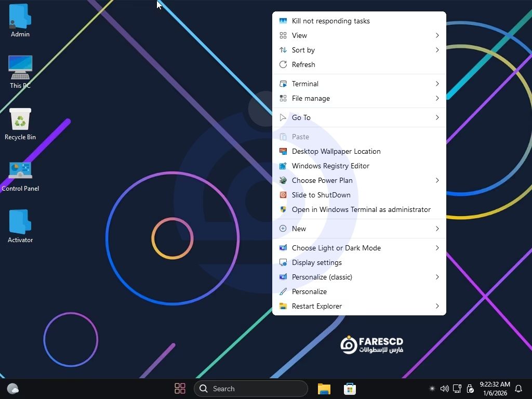Click the Start button in taskbar

(180, 389)
